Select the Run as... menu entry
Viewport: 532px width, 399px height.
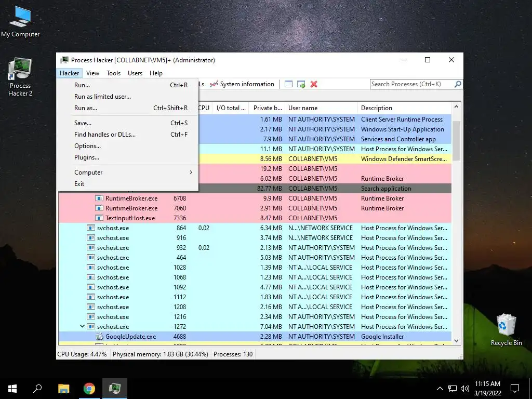coord(128,108)
